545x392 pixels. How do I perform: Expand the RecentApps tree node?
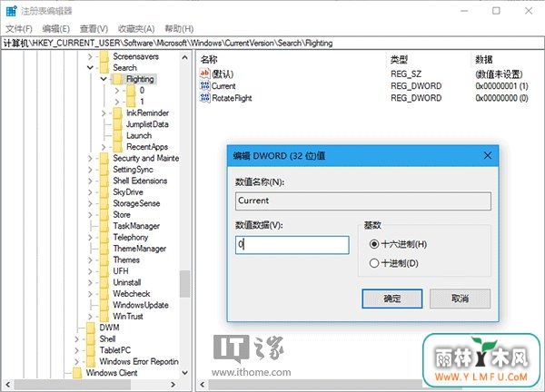point(104,147)
